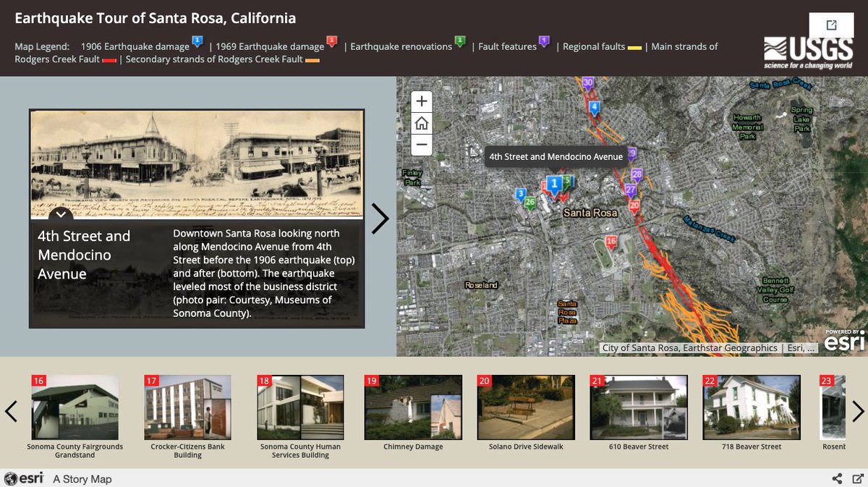
Task: Select blue map marker 3
Action: coord(520,195)
